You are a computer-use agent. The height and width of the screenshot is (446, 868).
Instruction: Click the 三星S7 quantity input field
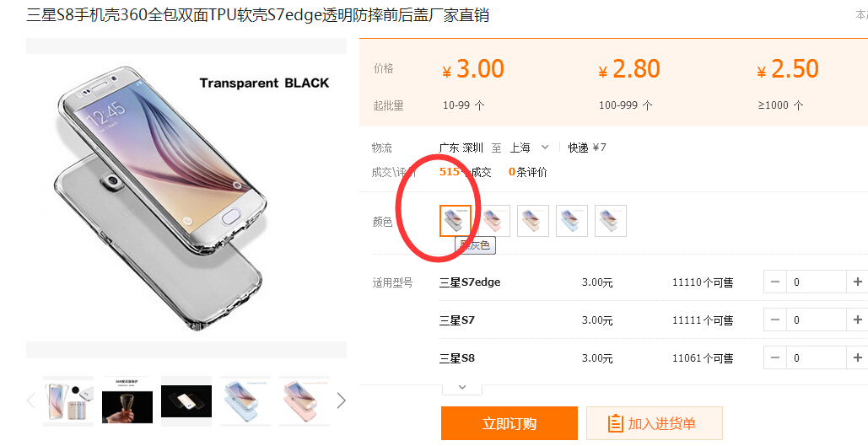coord(817,320)
